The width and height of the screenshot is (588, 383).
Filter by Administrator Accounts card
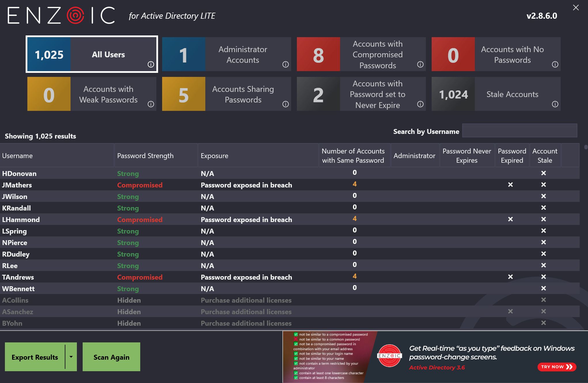tap(227, 54)
